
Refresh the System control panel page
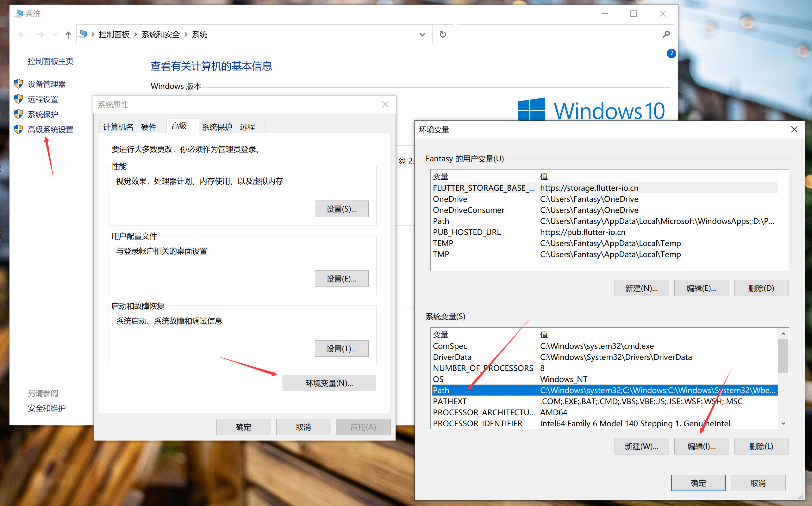coord(443,34)
